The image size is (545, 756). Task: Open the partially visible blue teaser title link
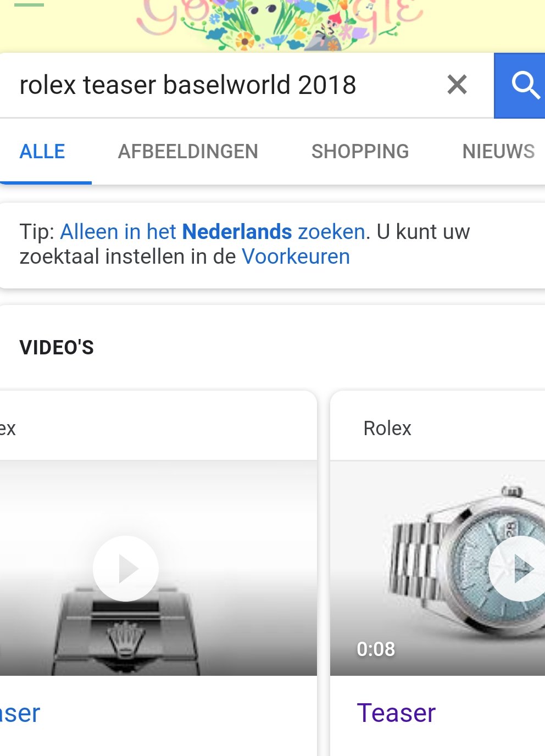point(20,713)
